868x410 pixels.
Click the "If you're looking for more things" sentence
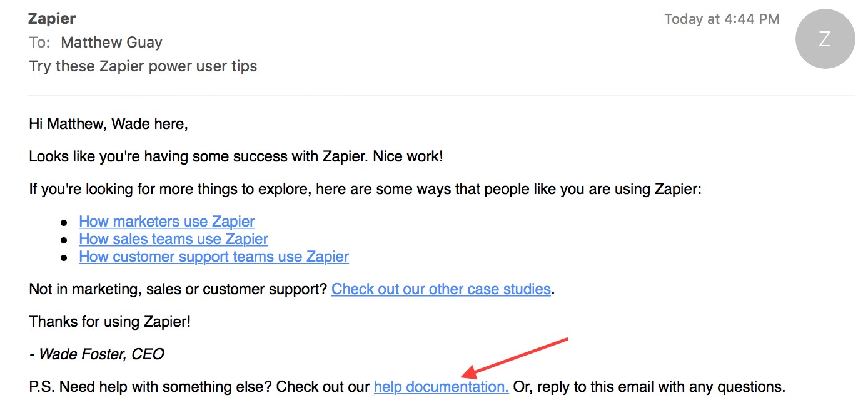(x=365, y=189)
